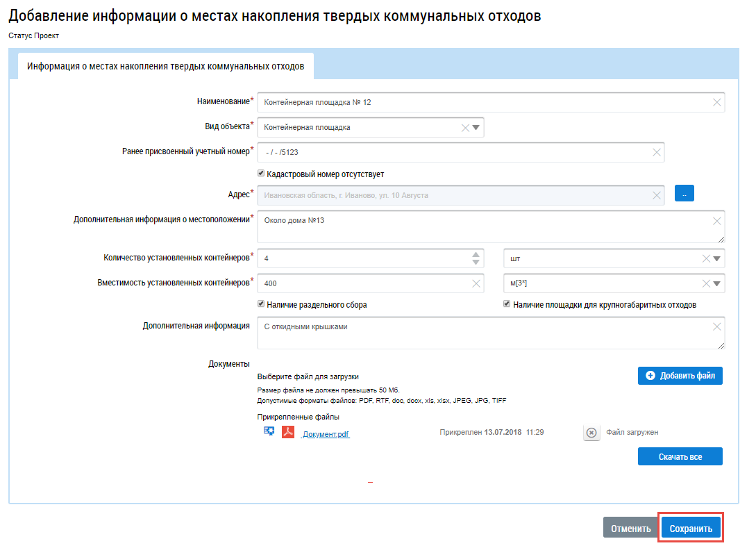Click the Отменить button
The width and height of the screenshot is (756, 548).
[630, 529]
